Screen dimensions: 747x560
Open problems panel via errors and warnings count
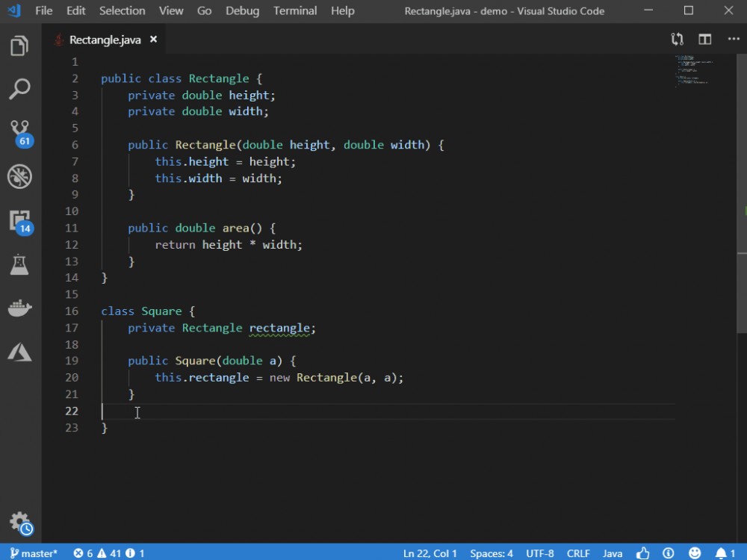click(109, 553)
